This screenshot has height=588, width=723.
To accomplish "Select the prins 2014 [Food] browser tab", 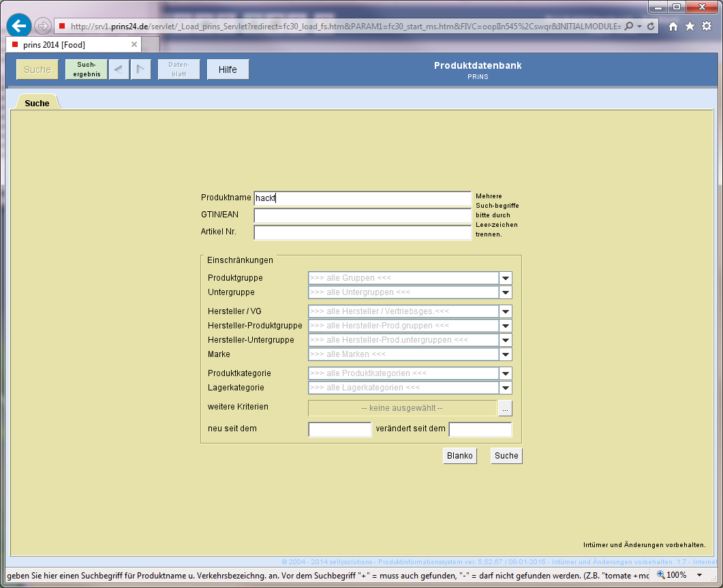I will tap(74, 45).
